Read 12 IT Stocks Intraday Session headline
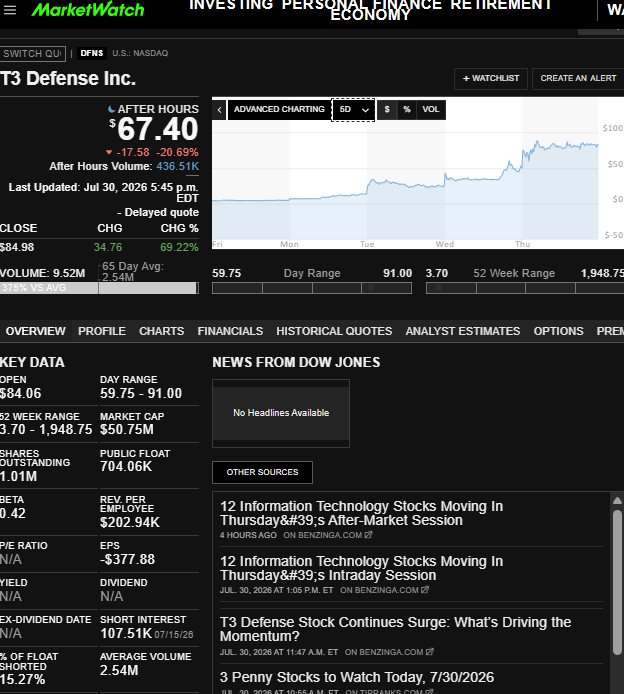The width and height of the screenshot is (624, 694). [361, 568]
